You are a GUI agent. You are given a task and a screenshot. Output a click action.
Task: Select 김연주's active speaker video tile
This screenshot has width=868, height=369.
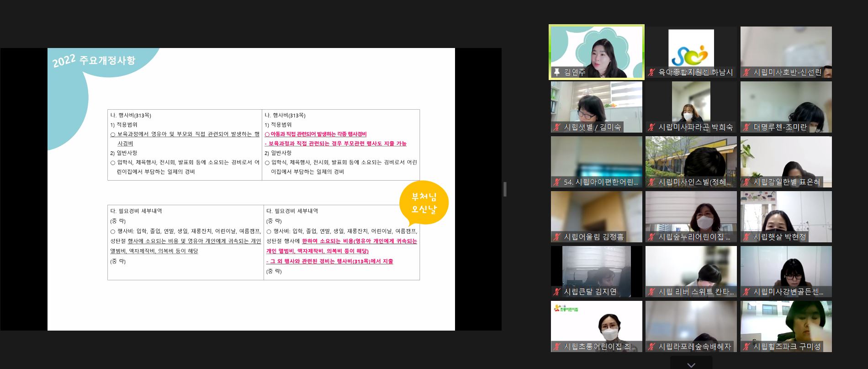[597, 52]
